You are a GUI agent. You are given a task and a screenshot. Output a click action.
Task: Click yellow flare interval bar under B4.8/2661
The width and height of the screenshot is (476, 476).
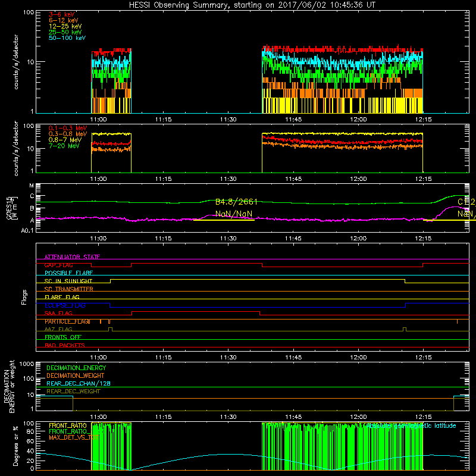tap(224, 220)
